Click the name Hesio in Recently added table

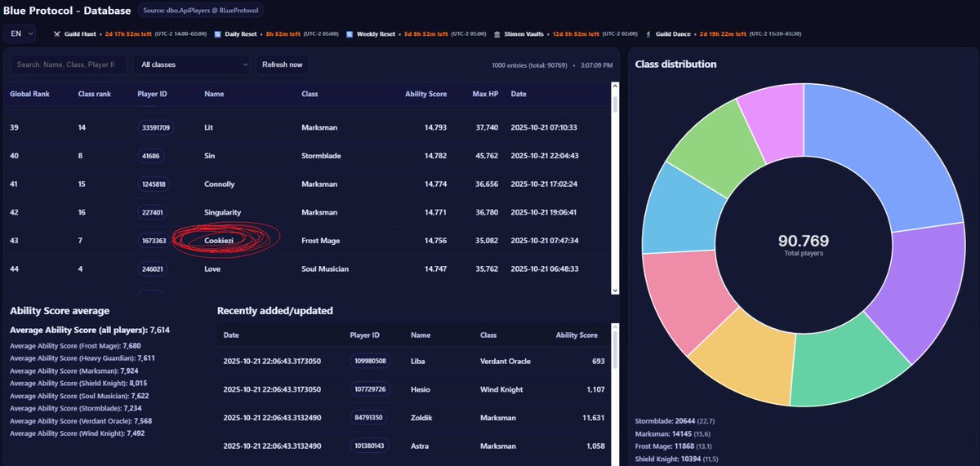421,389
